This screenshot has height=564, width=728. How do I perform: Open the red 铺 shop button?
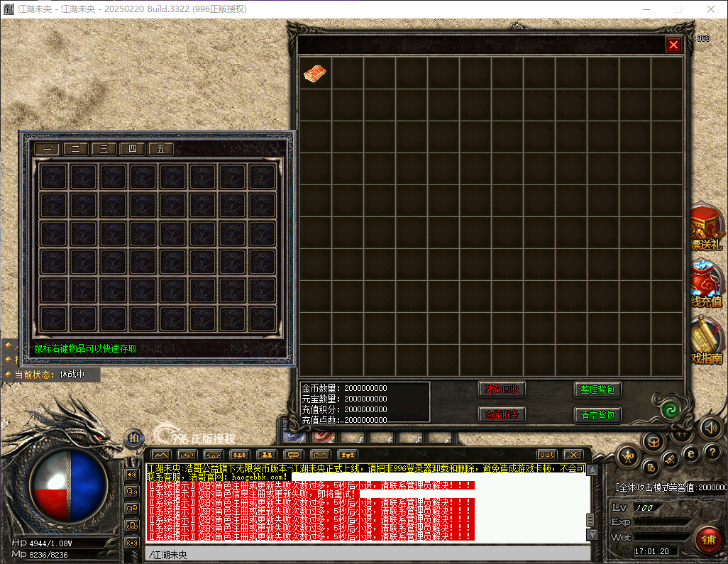(709, 540)
